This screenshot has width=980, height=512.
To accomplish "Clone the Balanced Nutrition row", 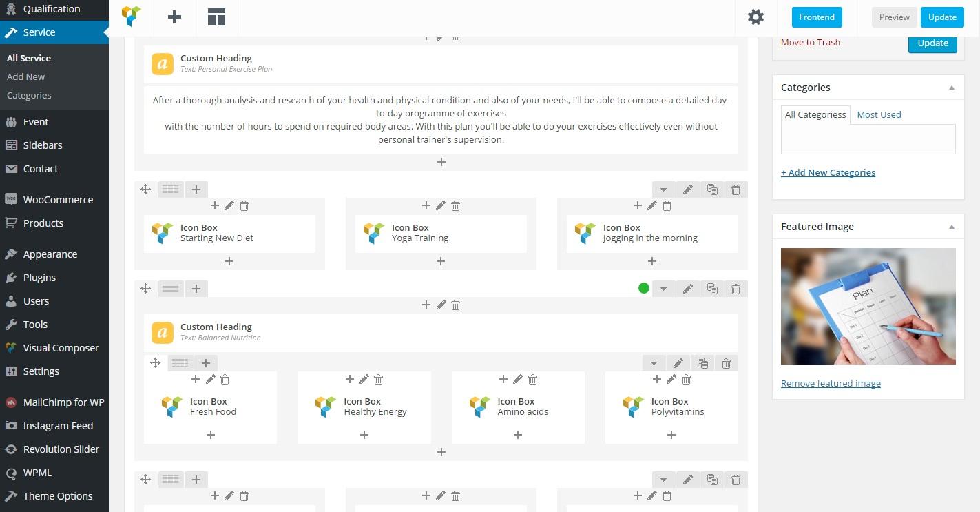I will coord(712,289).
